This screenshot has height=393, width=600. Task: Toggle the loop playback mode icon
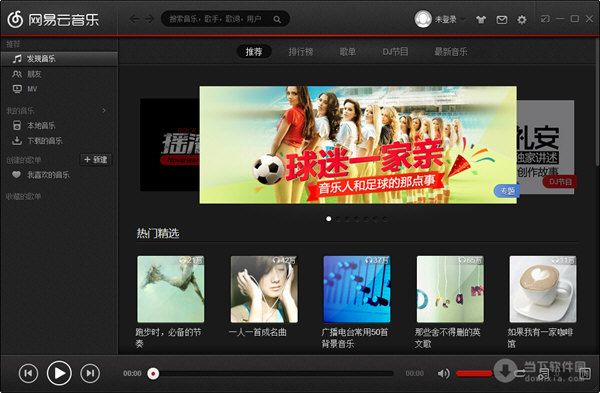pyautogui.click(x=520, y=373)
